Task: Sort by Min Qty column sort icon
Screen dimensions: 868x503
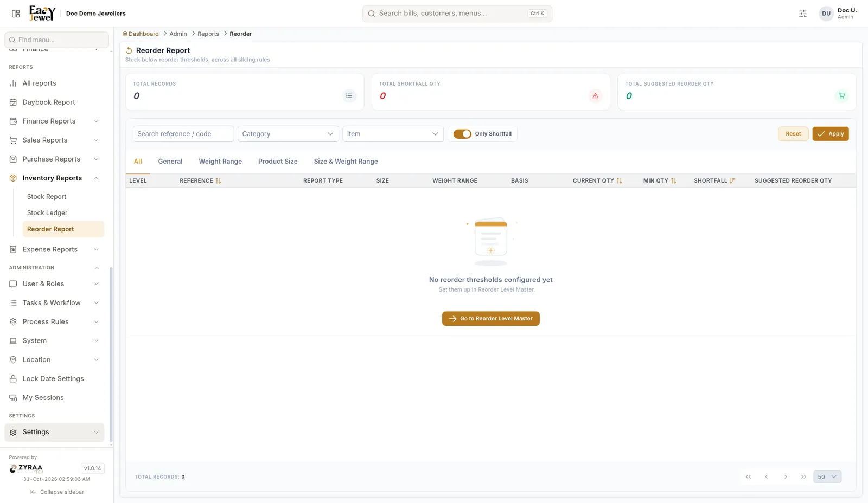Action: (673, 181)
